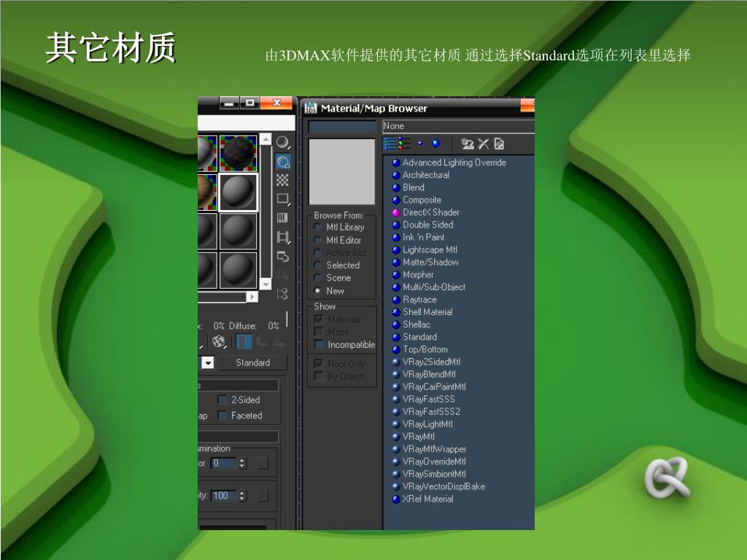Click the 3ds Max logo in browser title bar
Image resolution: width=747 pixels, height=560 pixels.
coord(311,108)
